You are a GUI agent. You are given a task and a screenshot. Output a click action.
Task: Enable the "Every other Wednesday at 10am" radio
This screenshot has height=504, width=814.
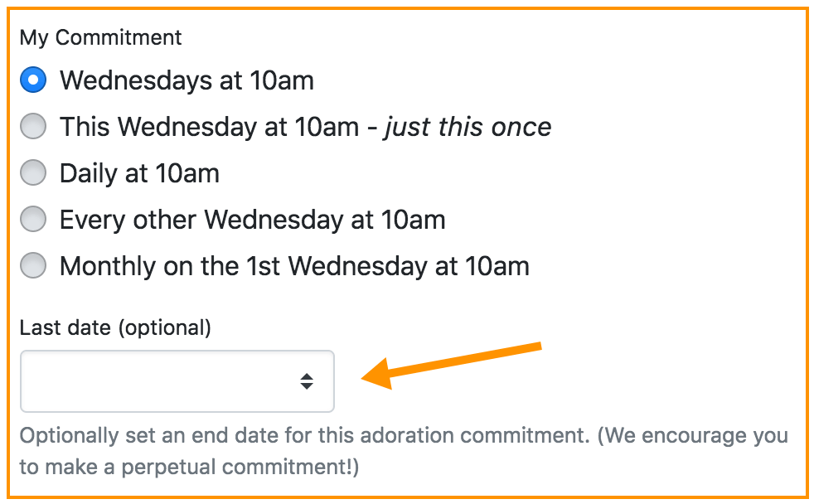click(33, 220)
